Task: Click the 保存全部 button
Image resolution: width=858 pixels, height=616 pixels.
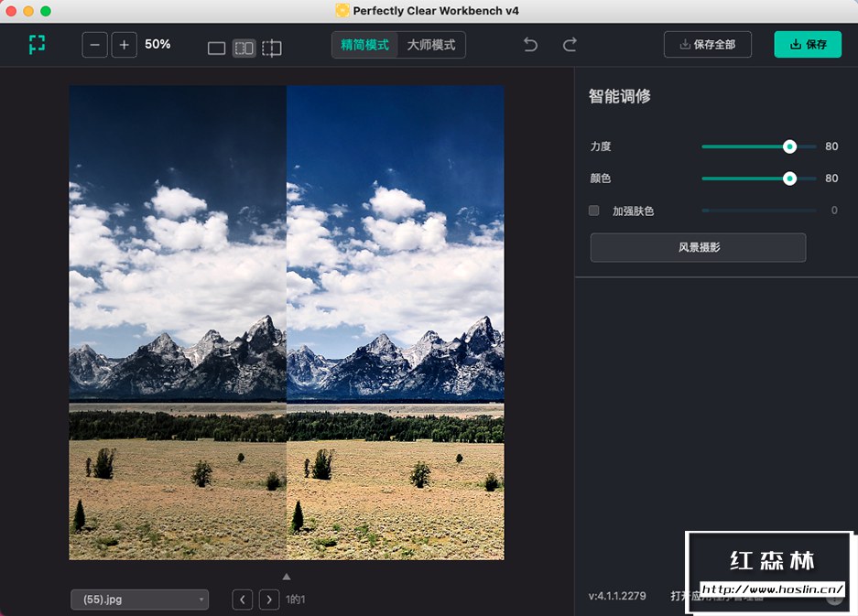Action: click(707, 44)
